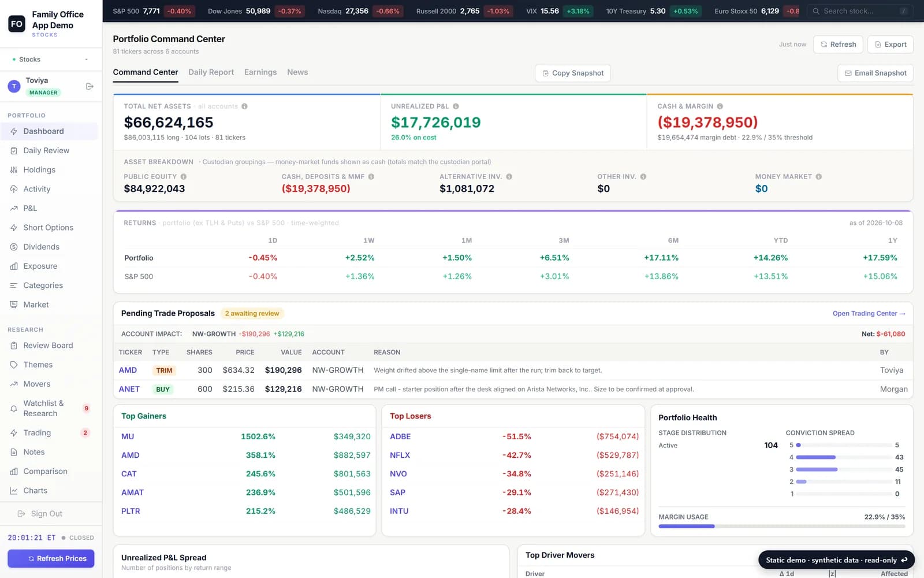Click the Watchlist & Research bell icon
The width and height of the screenshot is (924, 578).
pos(14,409)
